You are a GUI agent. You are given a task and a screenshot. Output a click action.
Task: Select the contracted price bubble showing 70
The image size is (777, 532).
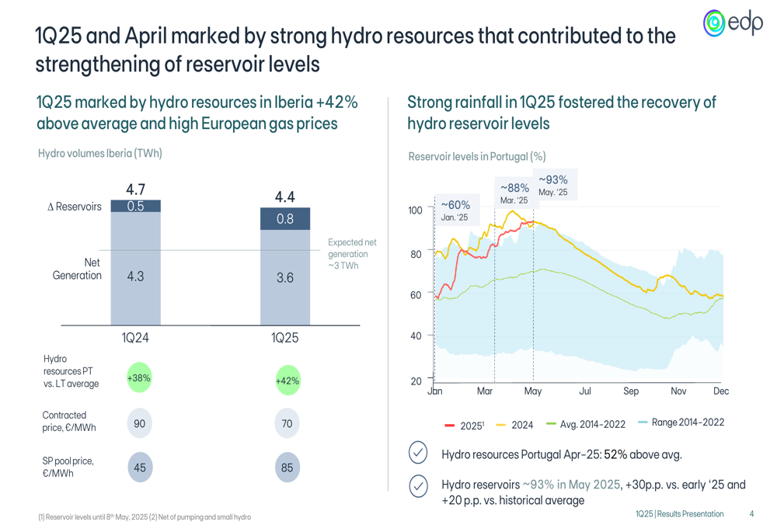(287, 424)
